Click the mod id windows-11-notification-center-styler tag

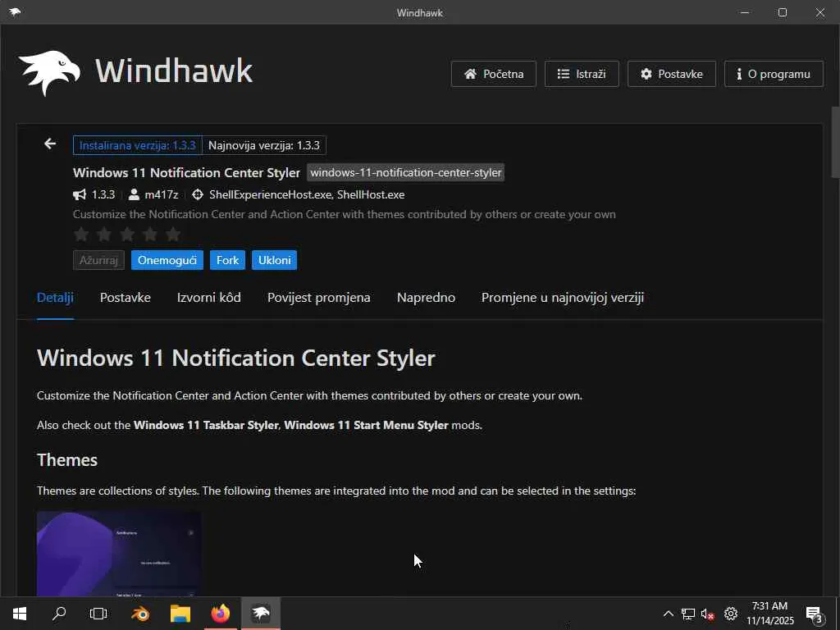(405, 172)
